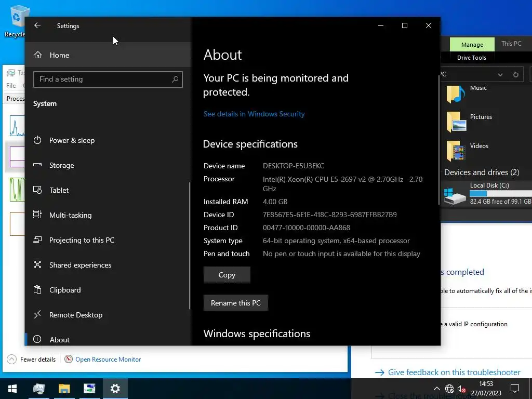Open the notification action center
This screenshot has height=399, width=532.
coord(515,389)
